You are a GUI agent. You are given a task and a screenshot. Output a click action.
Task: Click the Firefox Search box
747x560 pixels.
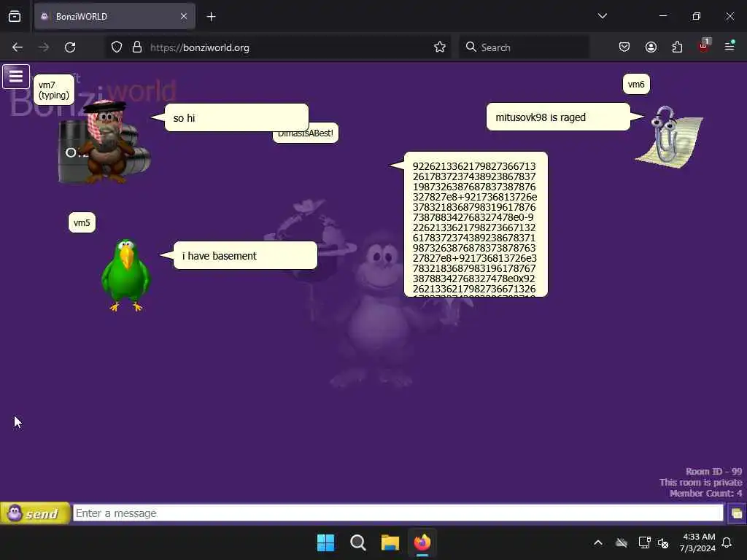[x=524, y=47]
